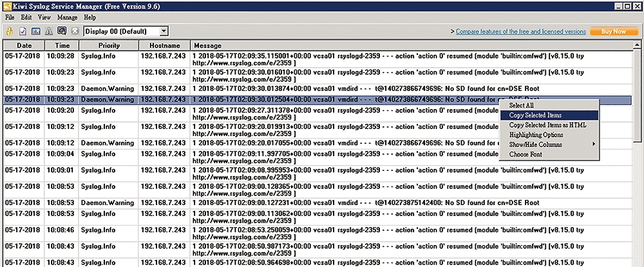The image size is (644, 267).
Task: Open the Help menu
Action: click(90, 17)
